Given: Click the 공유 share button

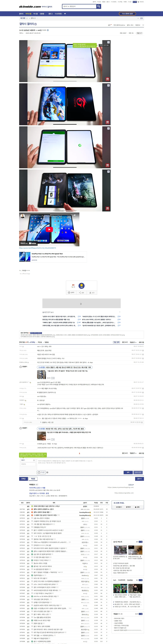Looking at the screenshot, I should (x=82, y=292).
